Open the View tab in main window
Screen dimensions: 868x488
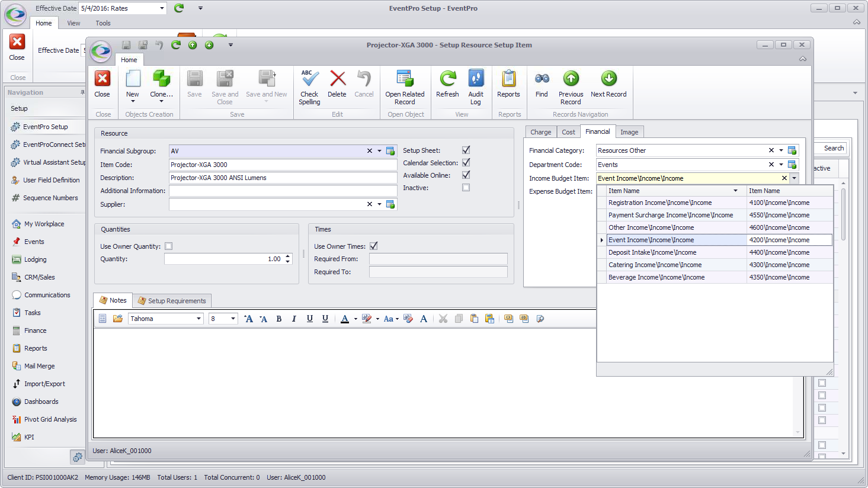coord(74,23)
